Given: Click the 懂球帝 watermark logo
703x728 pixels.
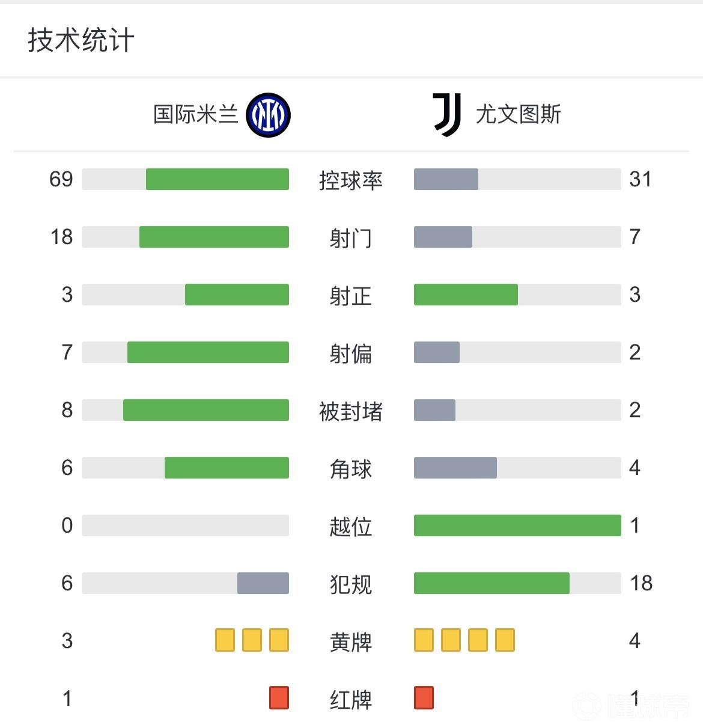Looking at the screenshot, I should click(631, 706).
